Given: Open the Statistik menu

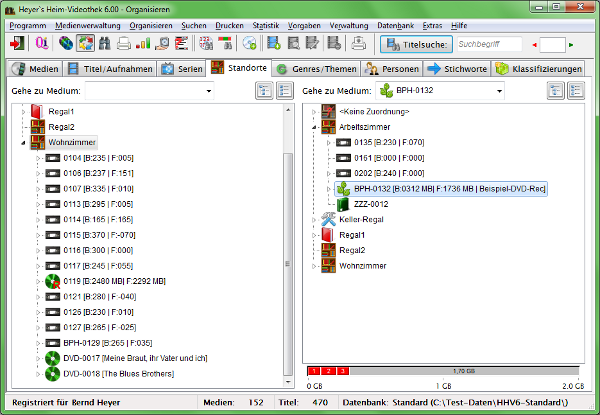Looking at the screenshot, I should click(267, 24).
